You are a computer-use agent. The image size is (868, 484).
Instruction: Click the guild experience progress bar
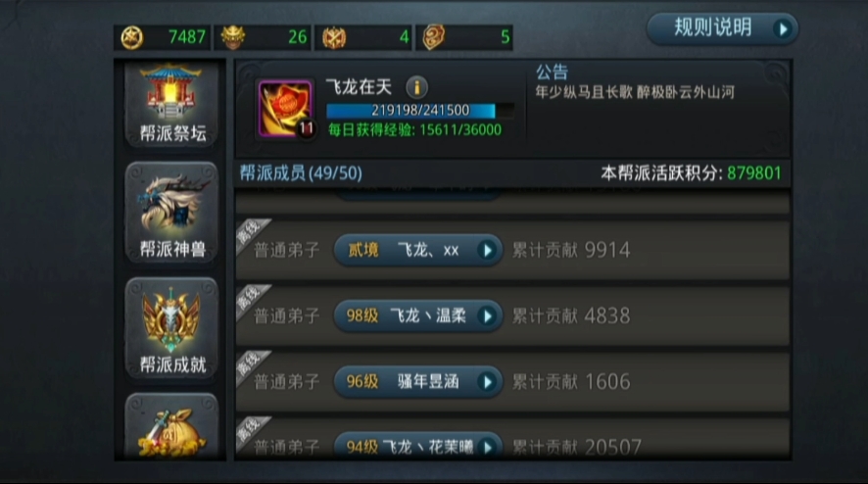[420, 110]
